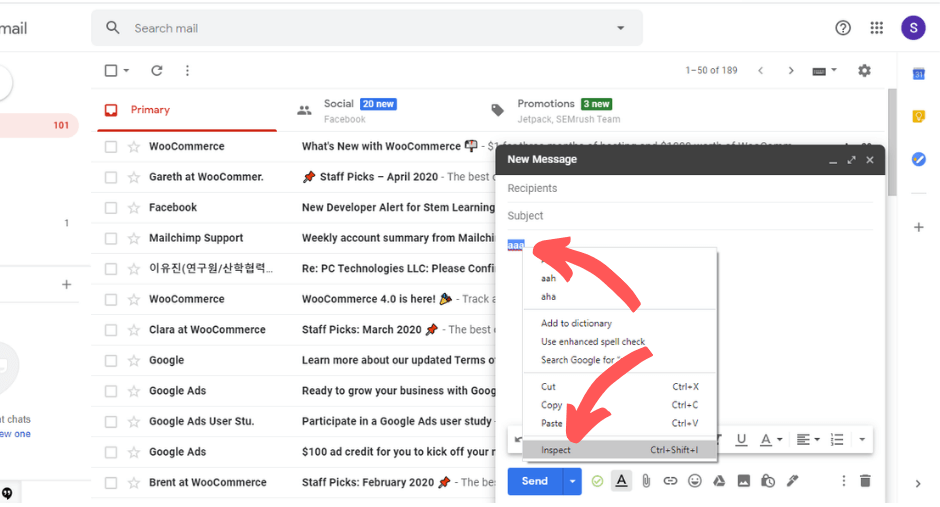Star the Mailchimp Support email
Screen dimensions: 940x507
click(x=134, y=238)
